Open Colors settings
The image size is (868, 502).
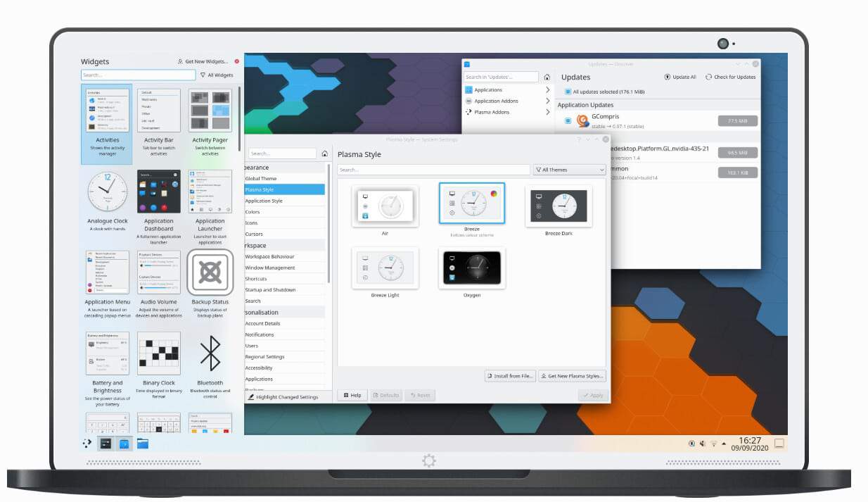pyautogui.click(x=285, y=212)
